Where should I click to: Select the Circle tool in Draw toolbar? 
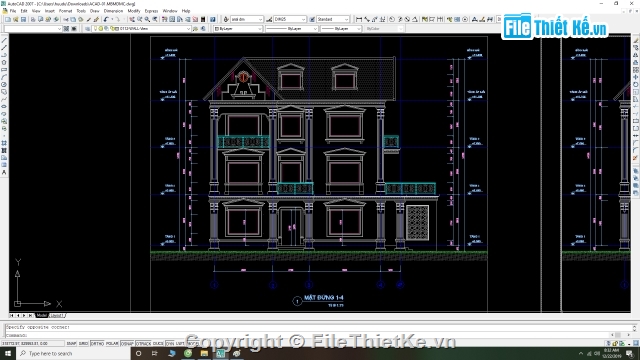pos(4,84)
